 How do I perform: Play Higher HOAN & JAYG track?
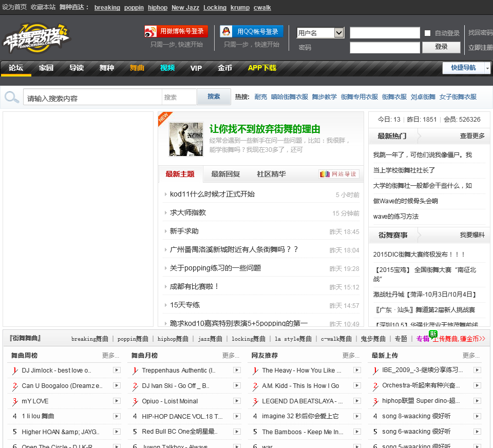click(117, 432)
